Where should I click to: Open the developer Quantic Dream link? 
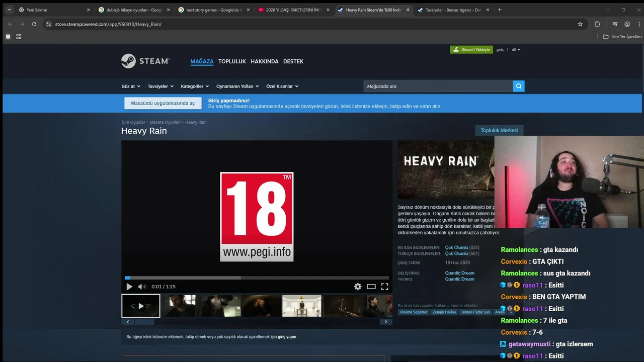(460, 273)
